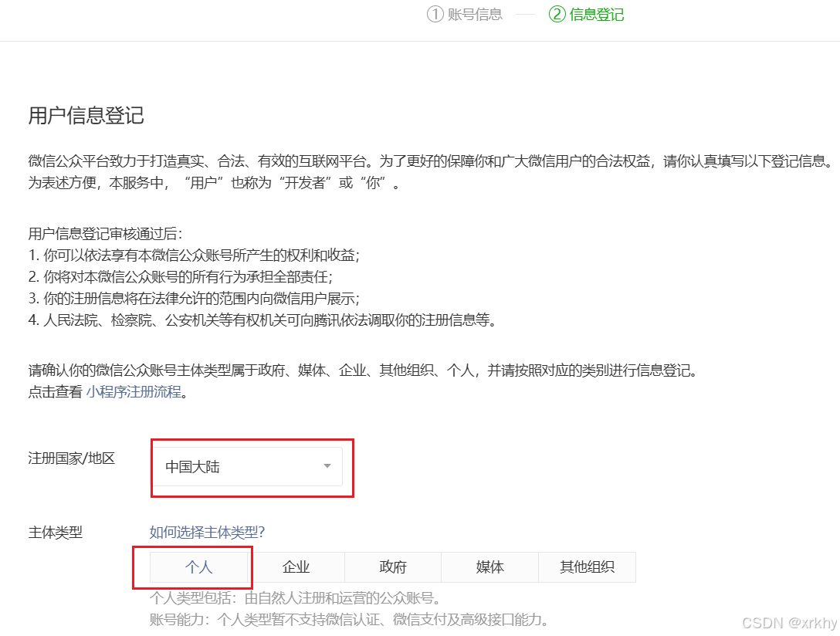Choose the 媒体 subject type

pos(489,567)
